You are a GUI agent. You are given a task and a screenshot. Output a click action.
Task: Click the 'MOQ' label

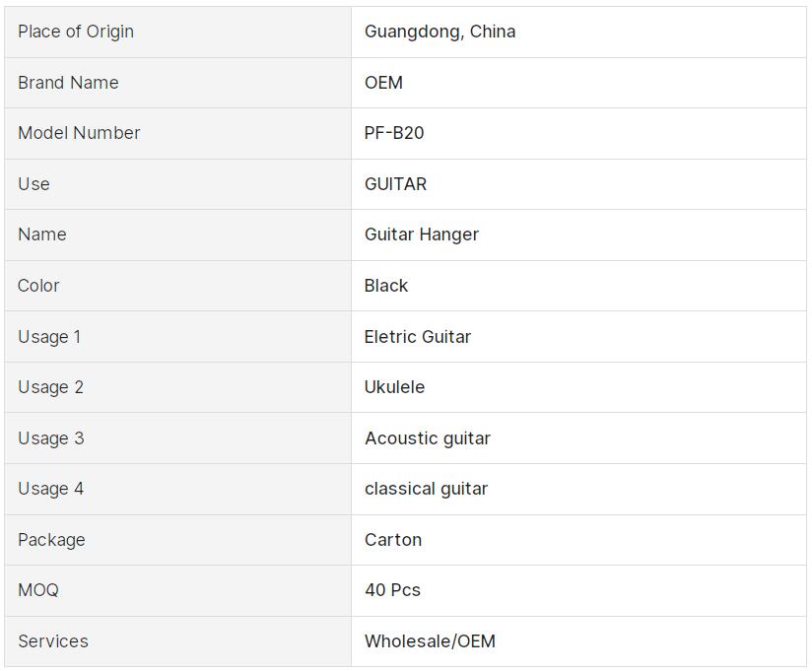[38, 590]
